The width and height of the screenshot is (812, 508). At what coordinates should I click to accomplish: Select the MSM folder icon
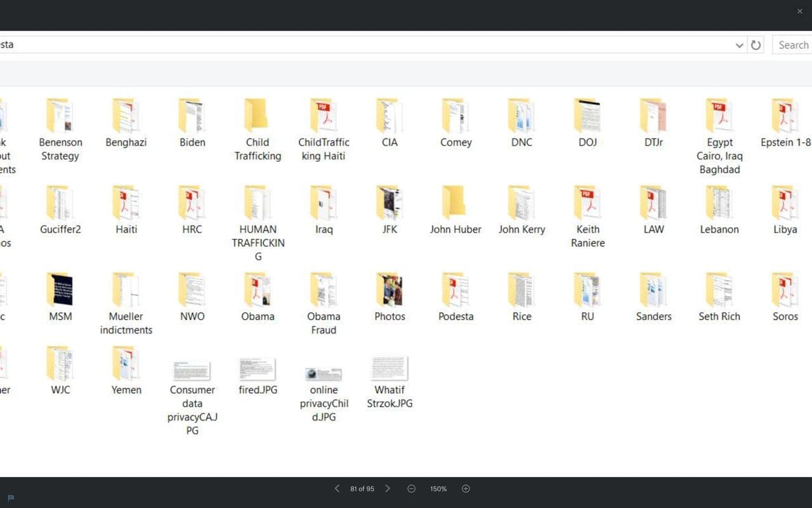60,290
